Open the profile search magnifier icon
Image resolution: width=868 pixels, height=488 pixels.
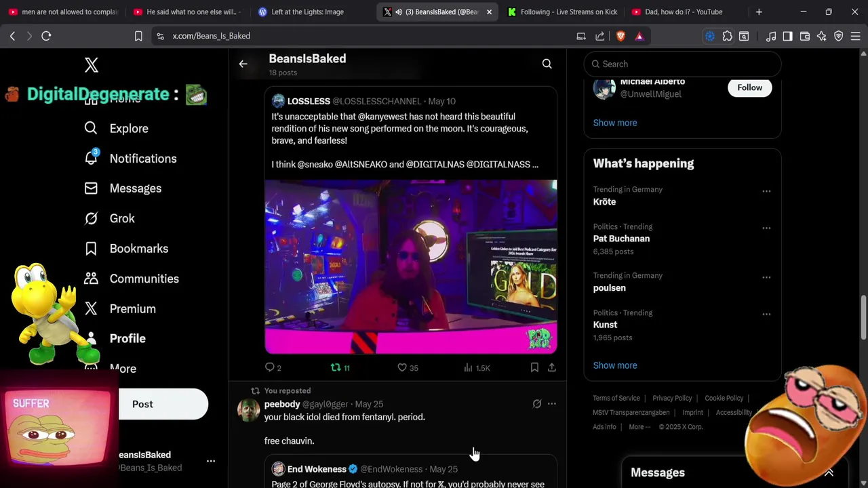pyautogui.click(x=547, y=64)
